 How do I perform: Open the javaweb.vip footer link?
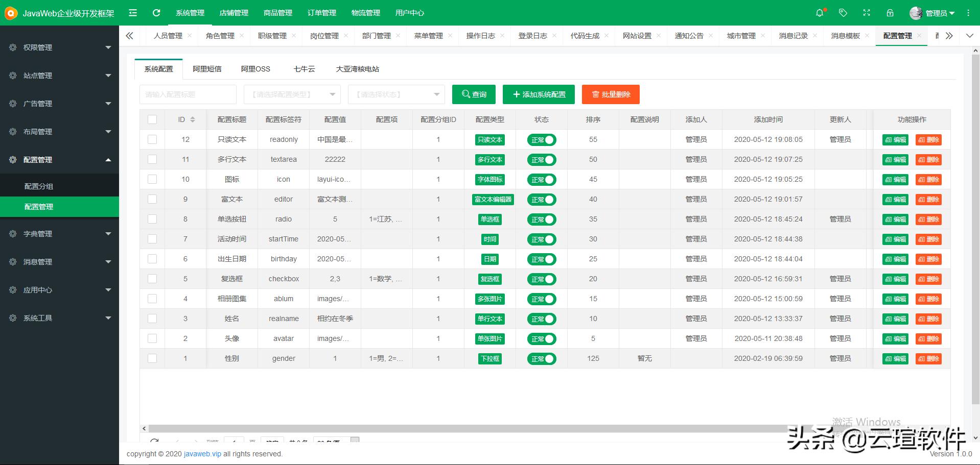pyautogui.click(x=202, y=454)
